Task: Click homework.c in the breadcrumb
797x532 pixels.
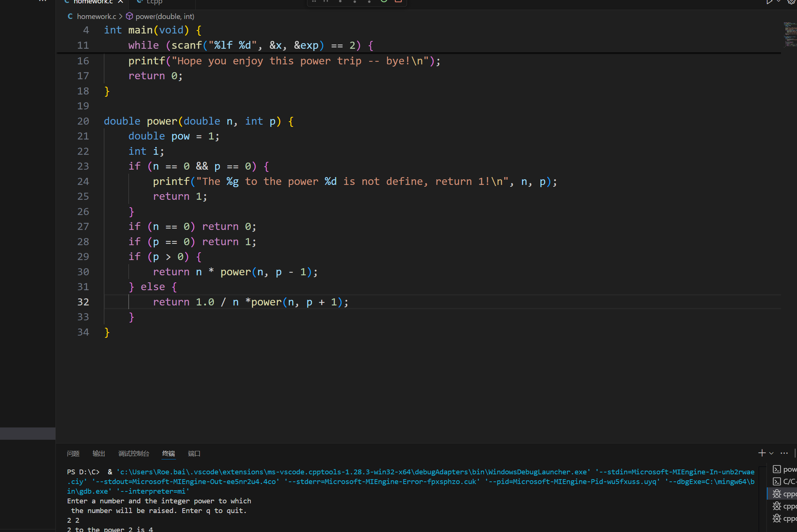Action: point(96,16)
